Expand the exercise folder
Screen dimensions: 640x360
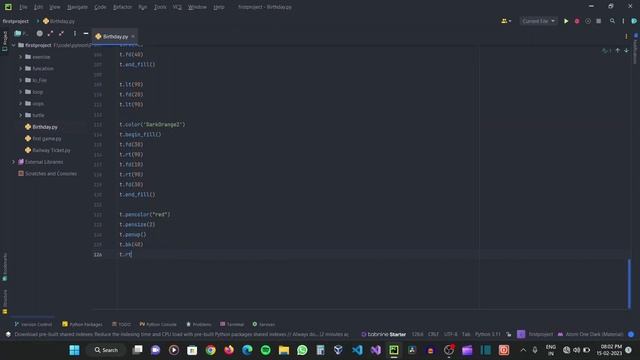21,57
